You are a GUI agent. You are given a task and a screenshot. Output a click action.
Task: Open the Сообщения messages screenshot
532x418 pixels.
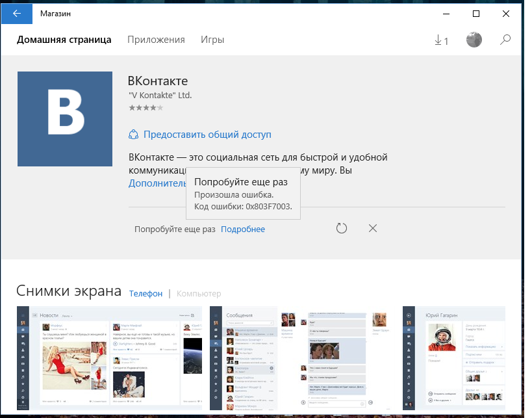(302, 358)
